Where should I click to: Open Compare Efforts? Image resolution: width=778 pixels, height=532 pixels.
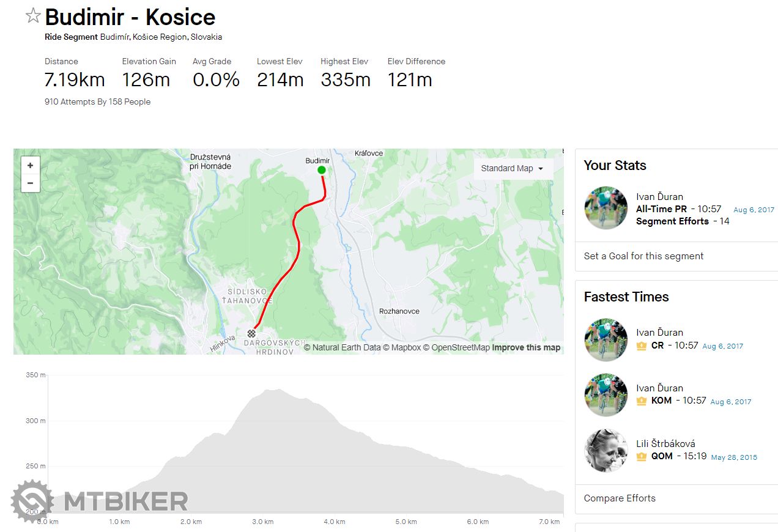(620, 498)
